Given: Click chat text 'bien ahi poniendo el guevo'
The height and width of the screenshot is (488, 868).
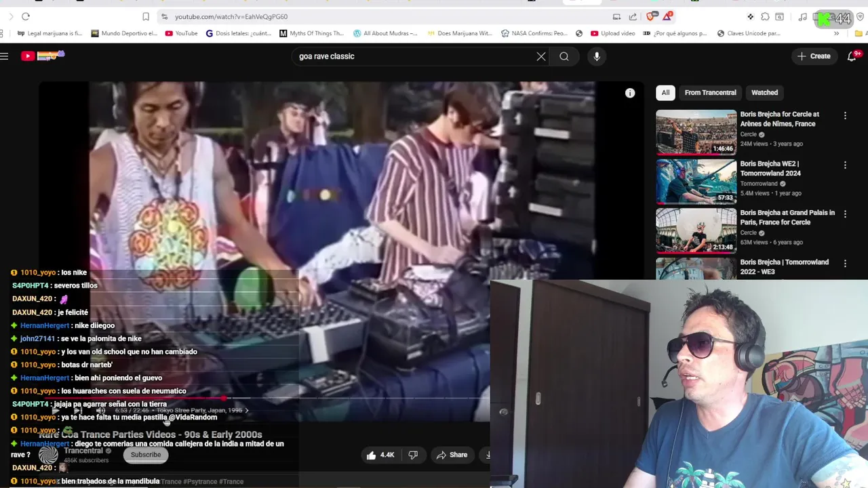Looking at the screenshot, I should [x=119, y=378].
